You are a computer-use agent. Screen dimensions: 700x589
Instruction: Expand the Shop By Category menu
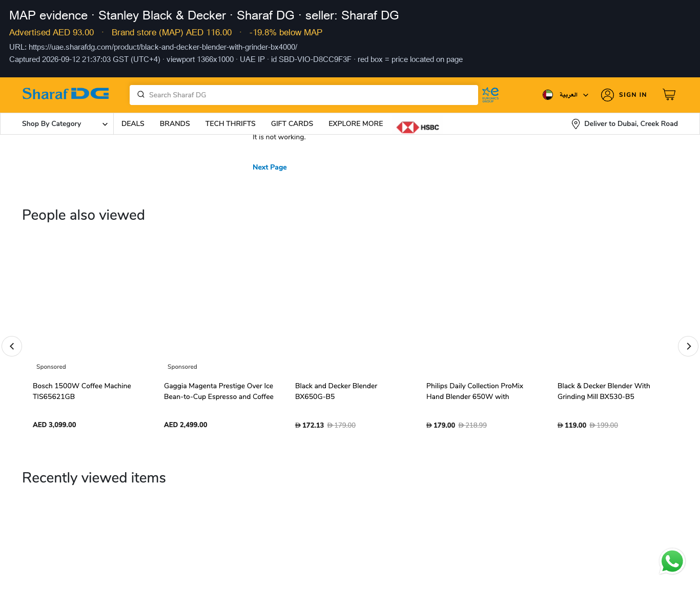tap(65, 124)
